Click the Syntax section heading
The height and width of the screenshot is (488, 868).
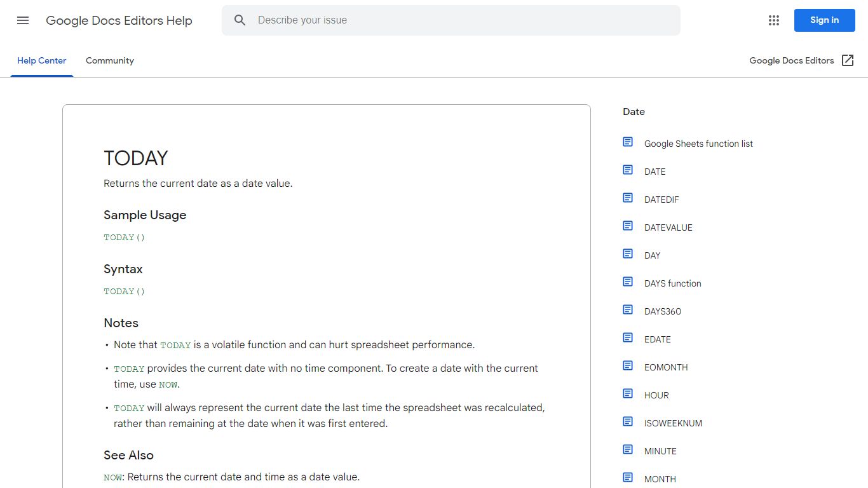point(123,269)
